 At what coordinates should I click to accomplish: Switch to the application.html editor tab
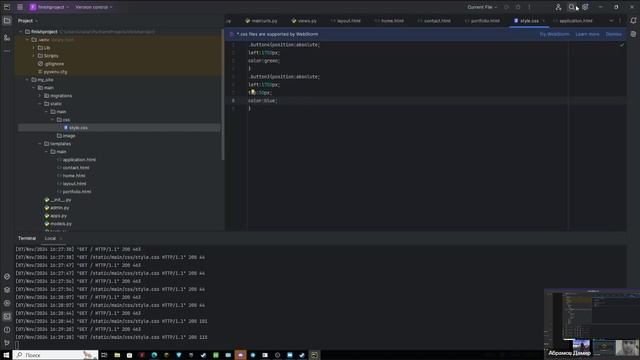point(572,20)
